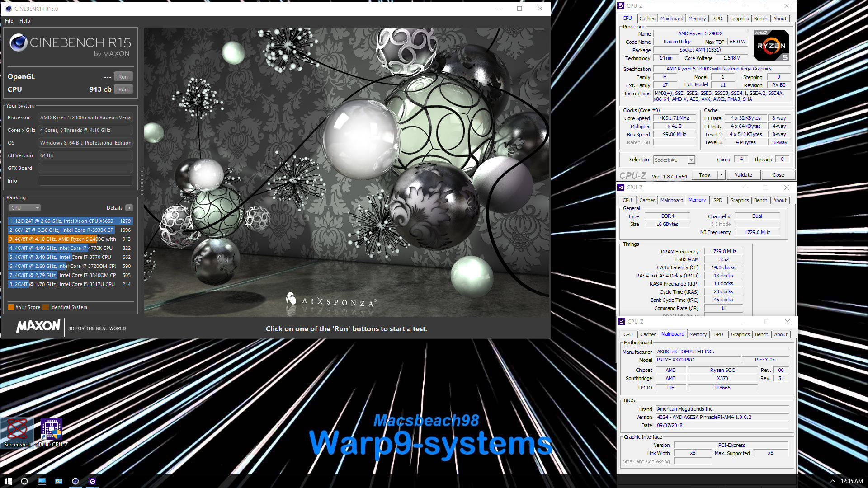Open Graphics tab in Mainboard CPU-Z window
The image size is (868, 488).
click(x=740, y=334)
